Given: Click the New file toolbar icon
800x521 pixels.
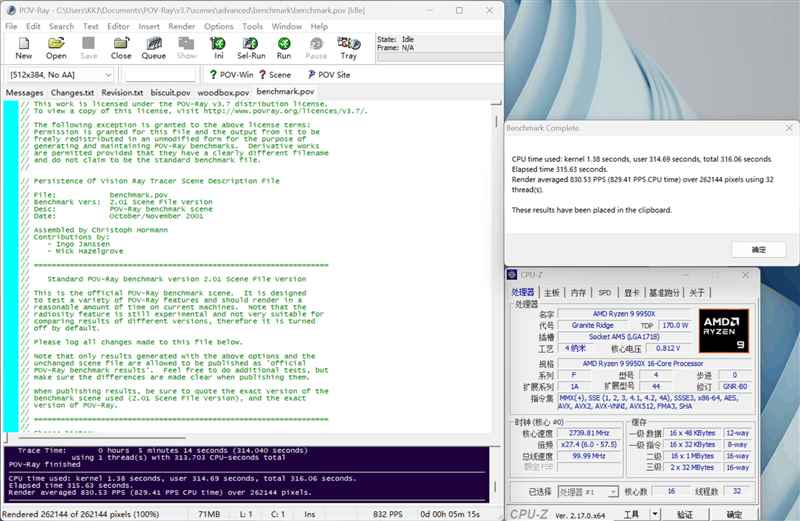Looking at the screenshot, I should [24, 47].
